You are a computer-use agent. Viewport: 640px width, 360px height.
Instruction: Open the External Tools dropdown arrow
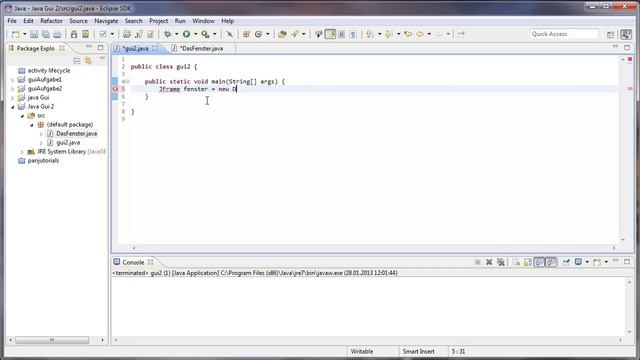tap(215, 34)
